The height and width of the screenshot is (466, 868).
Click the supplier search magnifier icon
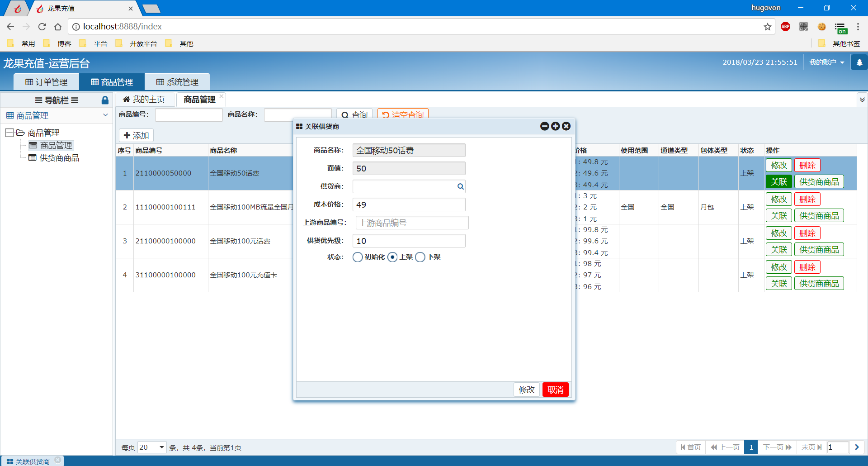pos(460,186)
